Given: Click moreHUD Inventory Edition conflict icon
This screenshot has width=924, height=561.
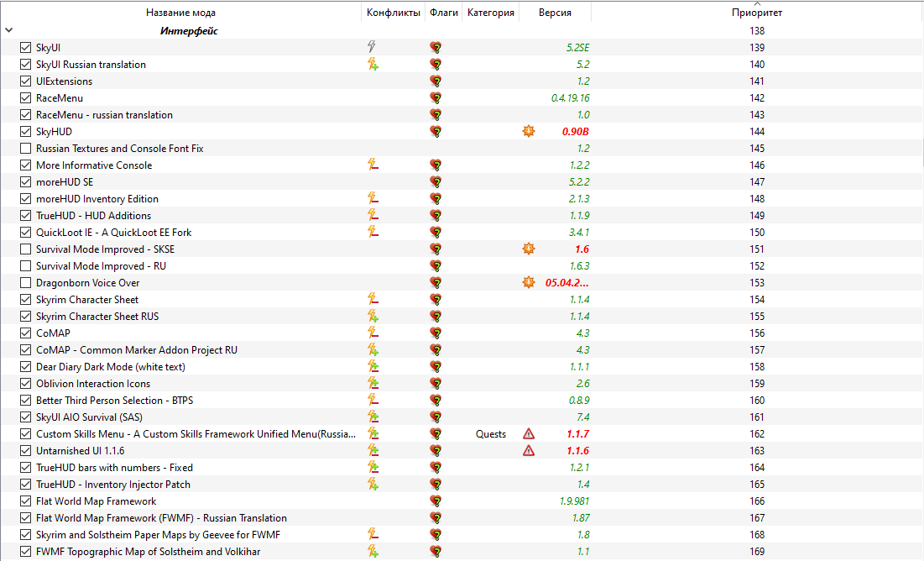Looking at the screenshot, I should 373,198.
